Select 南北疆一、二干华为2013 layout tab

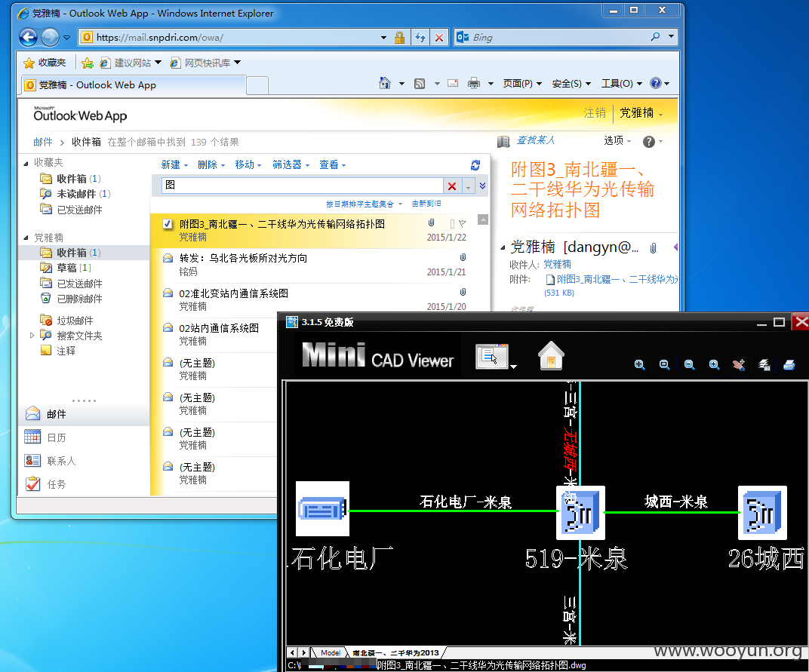pyautogui.click(x=395, y=653)
